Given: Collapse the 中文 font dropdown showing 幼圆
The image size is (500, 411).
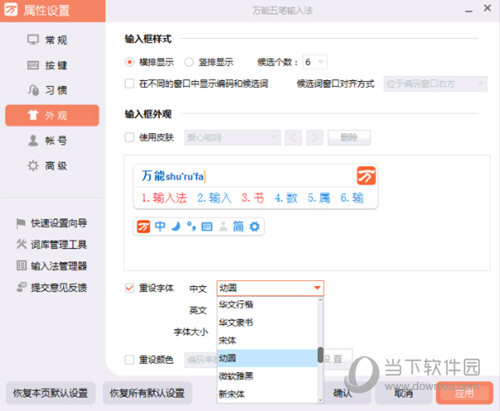Looking at the screenshot, I should tap(270, 288).
